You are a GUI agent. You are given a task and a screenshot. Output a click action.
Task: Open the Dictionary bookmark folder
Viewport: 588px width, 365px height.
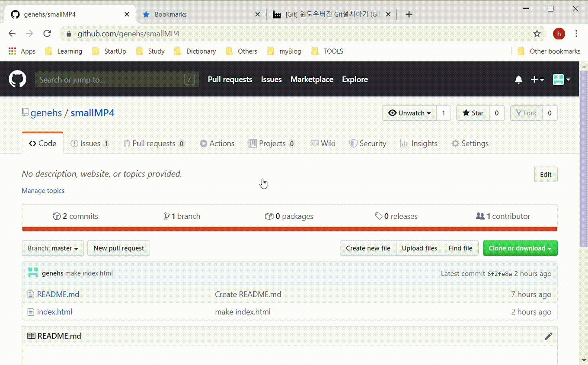pos(195,51)
